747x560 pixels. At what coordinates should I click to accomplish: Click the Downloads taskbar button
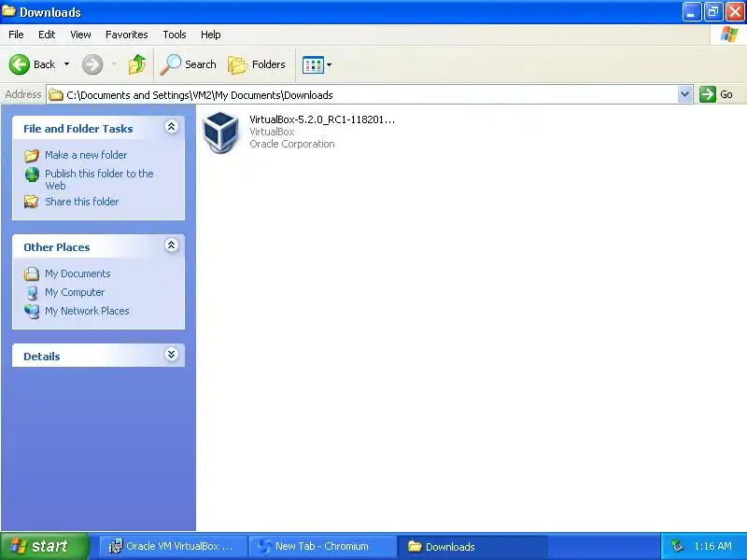tap(472, 546)
